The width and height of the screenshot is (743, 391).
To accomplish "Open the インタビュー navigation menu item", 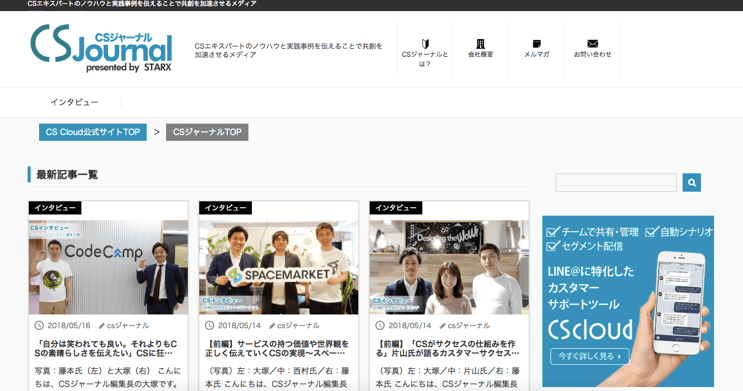I will (x=74, y=102).
